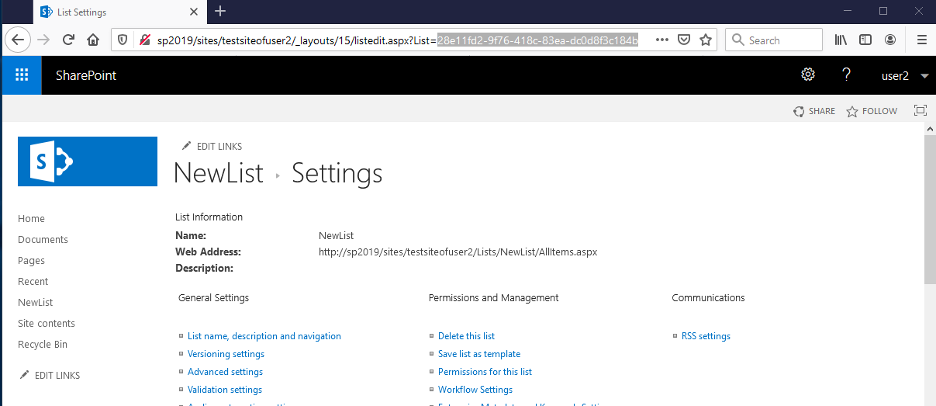Go to the Firefox home page
The height and width of the screenshot is (406, 936).
(93, 40)
